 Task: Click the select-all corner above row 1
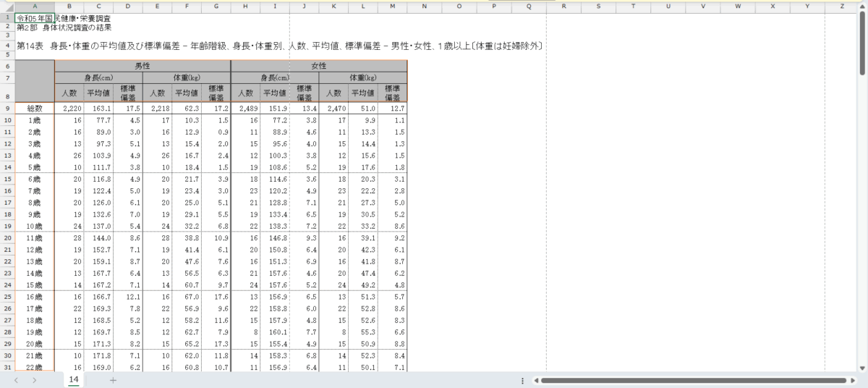pyautogui.click(x=7, y=7)
